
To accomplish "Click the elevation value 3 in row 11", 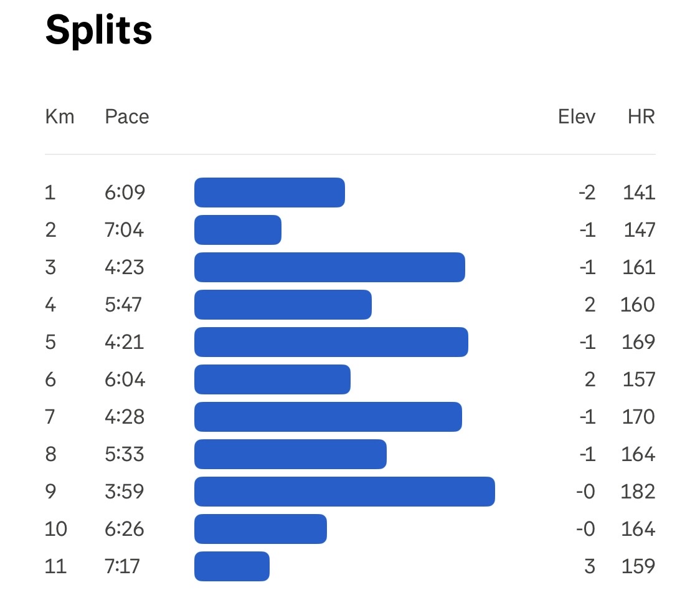I will pyautogui.click(x=589, y=566).
